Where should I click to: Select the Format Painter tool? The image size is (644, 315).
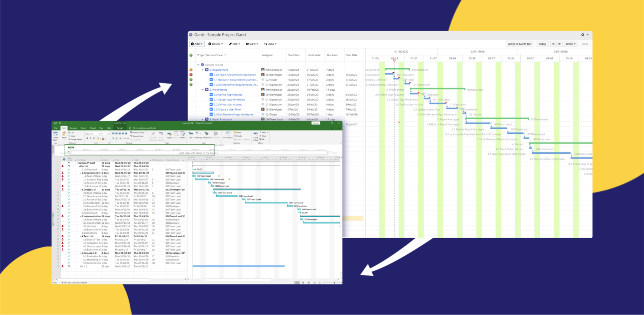76,139
